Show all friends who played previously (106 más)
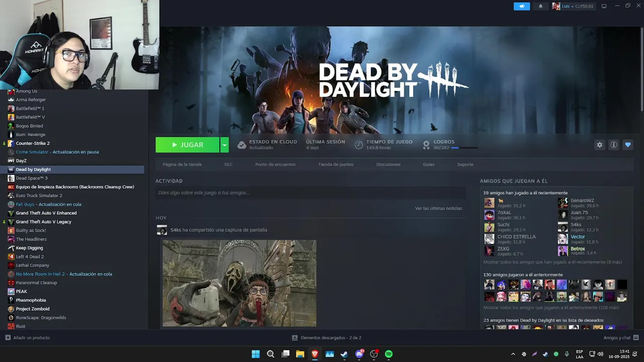Viewport: 644px width, 362px height. click(551, 308)
